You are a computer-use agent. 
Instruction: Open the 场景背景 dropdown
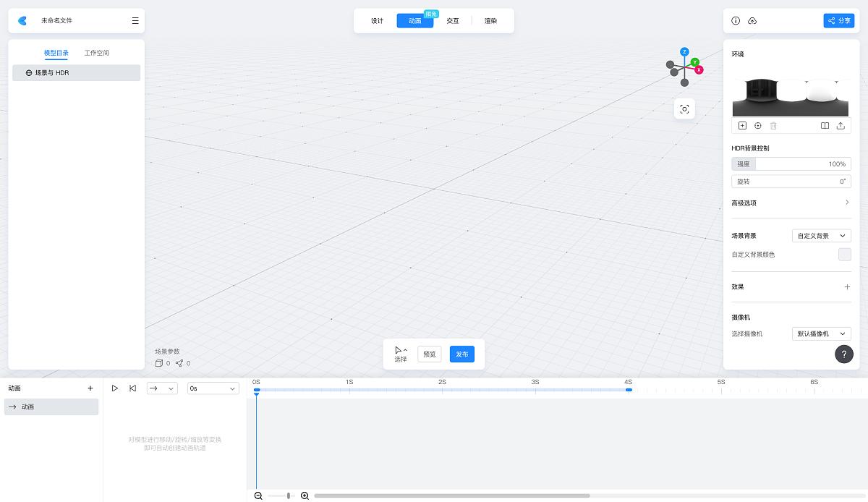pos(821,235)
